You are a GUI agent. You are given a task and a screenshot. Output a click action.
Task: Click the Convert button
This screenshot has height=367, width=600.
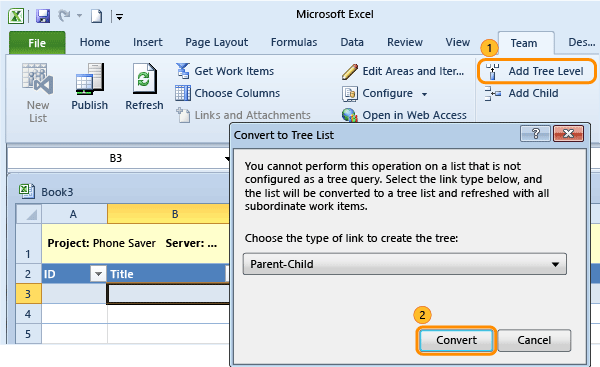[x=456, y=340]
